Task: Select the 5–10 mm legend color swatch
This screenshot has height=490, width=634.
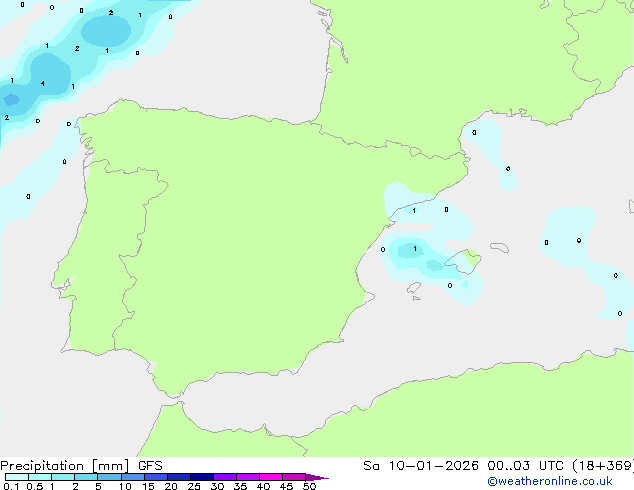Action: point(109,477)
